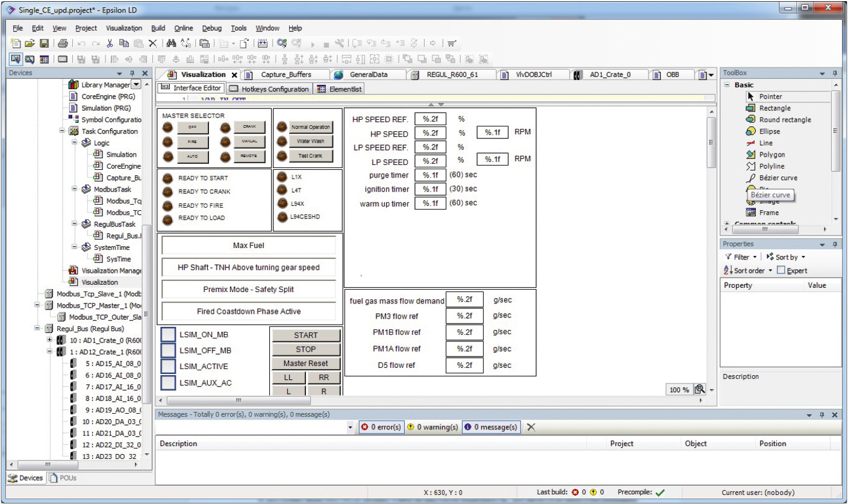Click the L94CESHD indicator lamp
Viewport: 848px width, 504px height.
pyautogui.click(x=281, y=217)
